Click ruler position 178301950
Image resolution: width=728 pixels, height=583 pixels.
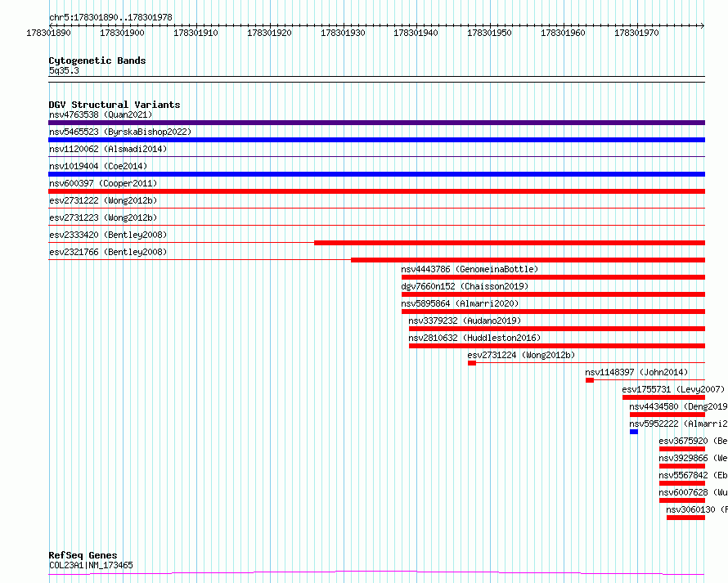(489, 33)
